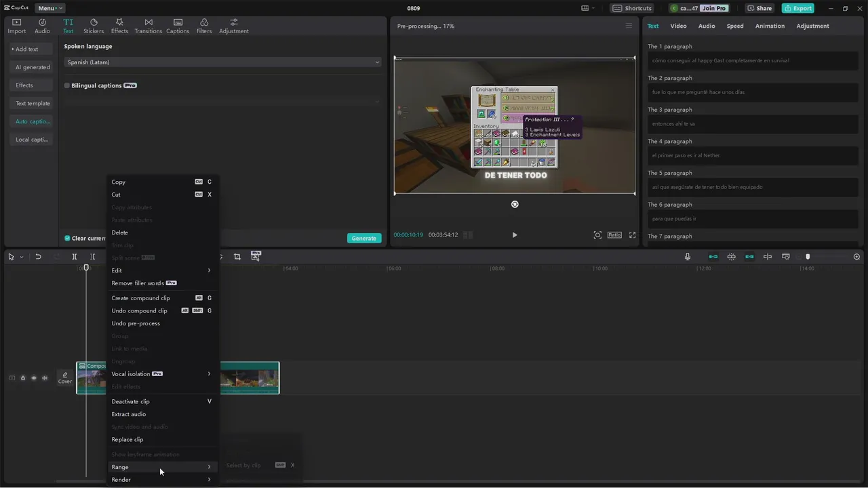Click the microphone record voiceover icon
This screenshot has height=488, width=868.
(688, 257)
